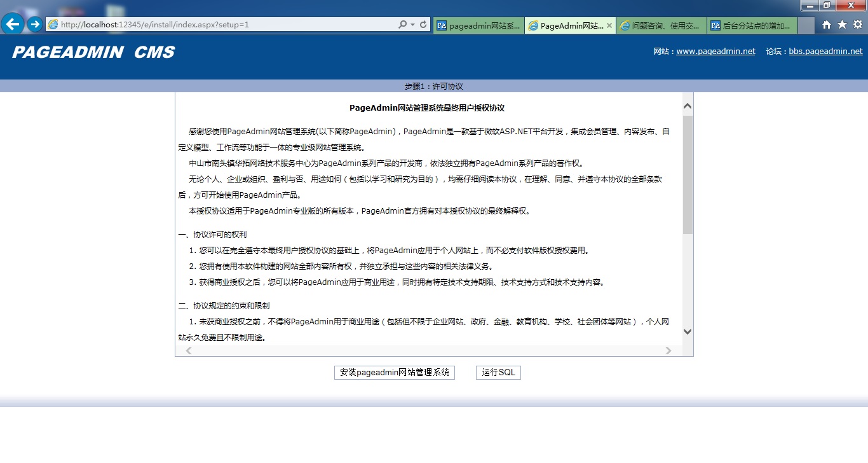Open the bbs.pageadmin.net forum link

point(825,52)
